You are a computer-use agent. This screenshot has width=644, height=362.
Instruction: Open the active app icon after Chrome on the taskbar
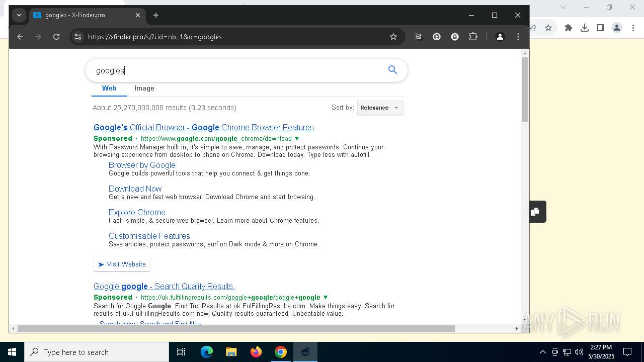click(305, 352)
